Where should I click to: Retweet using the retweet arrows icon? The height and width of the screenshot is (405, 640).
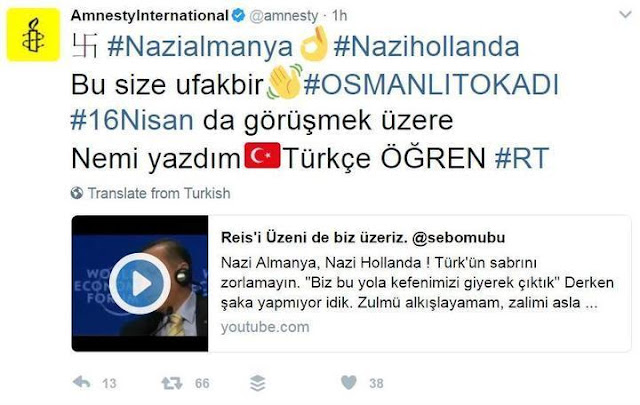[x=172, y=383]
